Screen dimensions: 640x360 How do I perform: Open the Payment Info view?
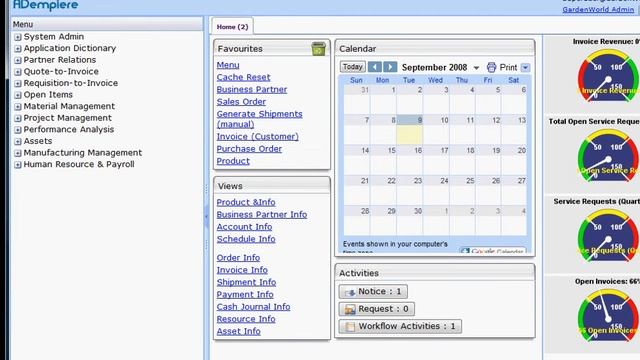point(245,295)
